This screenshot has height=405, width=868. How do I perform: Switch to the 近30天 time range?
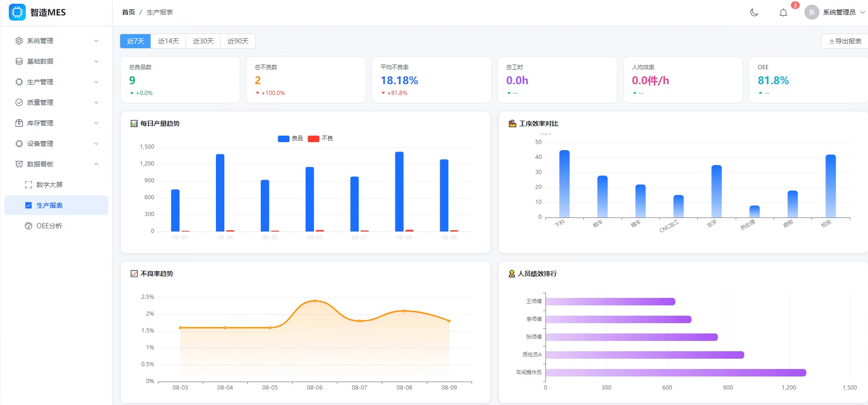tap(203, 41)
